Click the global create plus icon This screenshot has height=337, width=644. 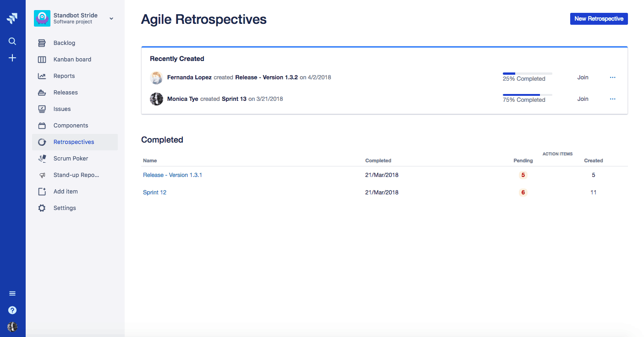[12, 58]
